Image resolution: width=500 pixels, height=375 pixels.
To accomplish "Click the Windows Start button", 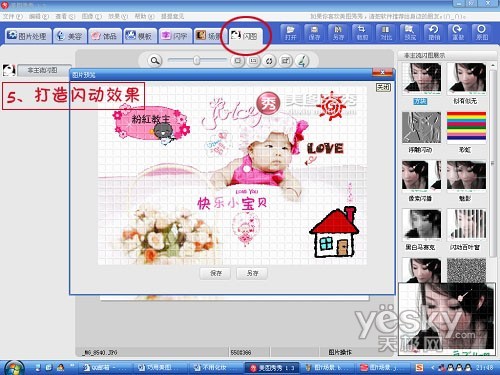I will click(x=13, y=367).
